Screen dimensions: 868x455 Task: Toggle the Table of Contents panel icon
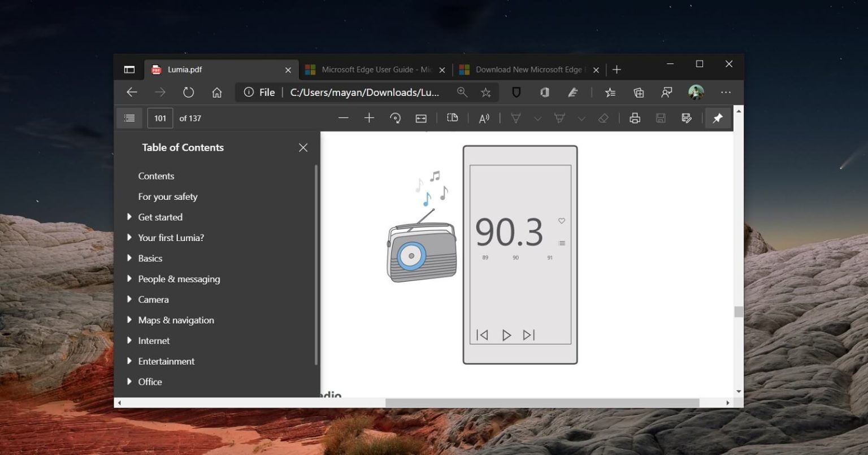pos(129,118)
